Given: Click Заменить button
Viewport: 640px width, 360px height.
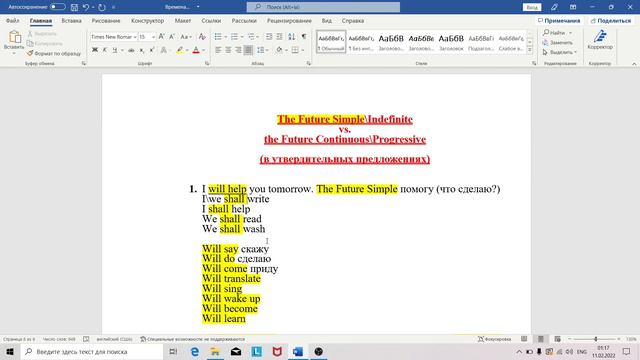Looking at the screenshot, I should 558,42.
